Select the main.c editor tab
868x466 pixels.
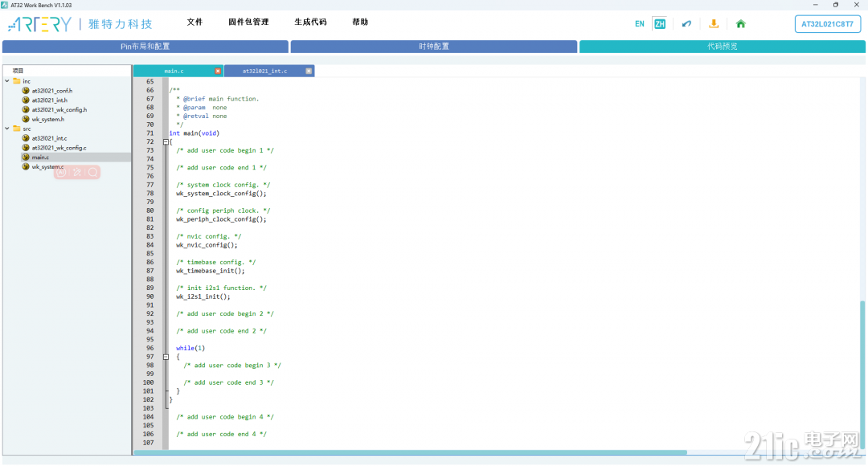tap(174, 71)
